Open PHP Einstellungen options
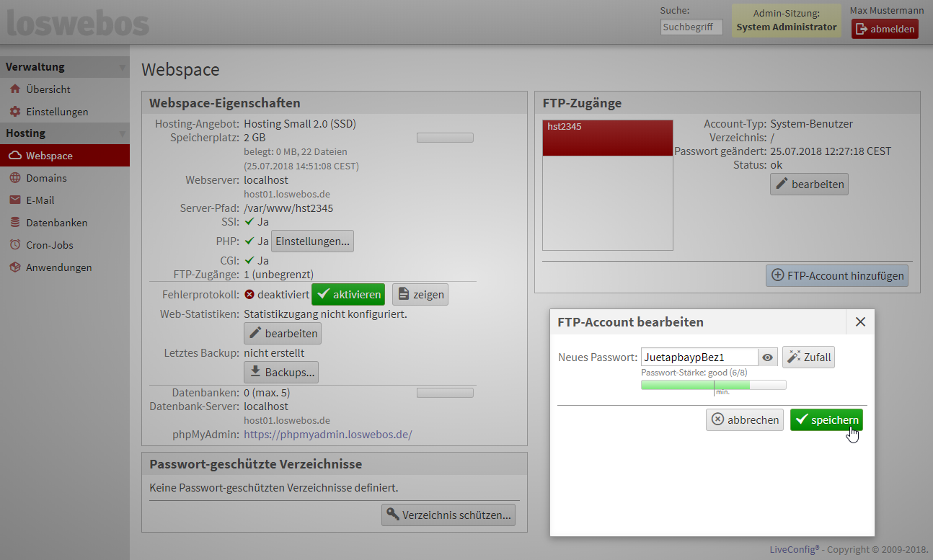This screenshot has height=560, width=933. click(x=312, y=241)
